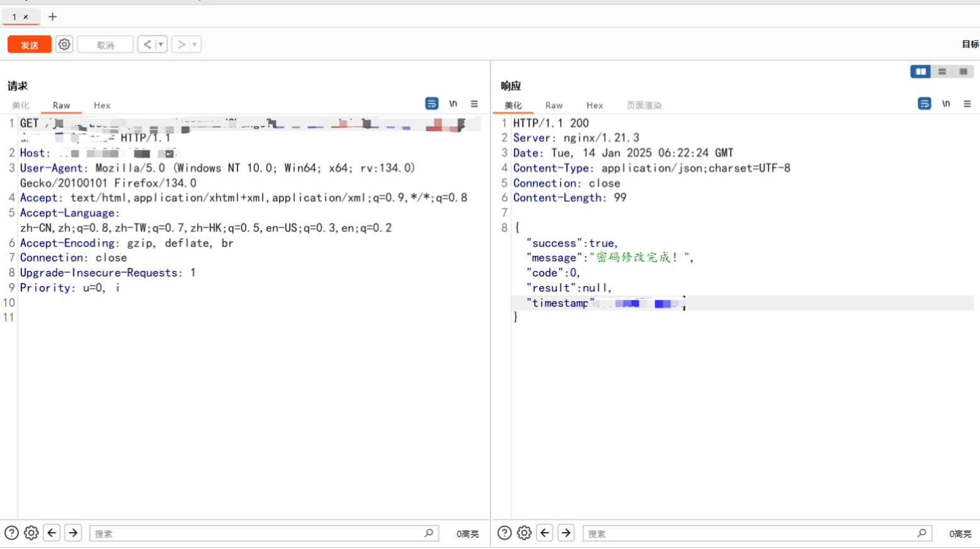The image size is (980, 549).
Task: Toggle word wrap icon in response panel
Action: [925, 103]
